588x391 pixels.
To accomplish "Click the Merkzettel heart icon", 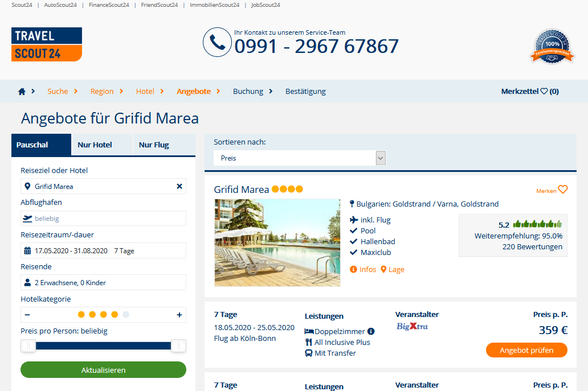I will (x=544, y=91).
